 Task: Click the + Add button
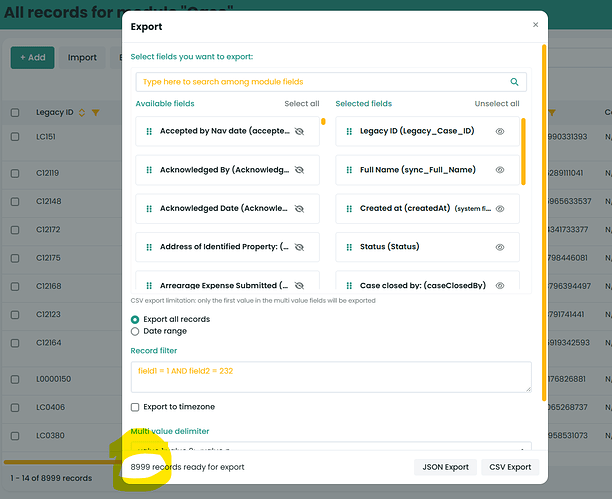32,58
